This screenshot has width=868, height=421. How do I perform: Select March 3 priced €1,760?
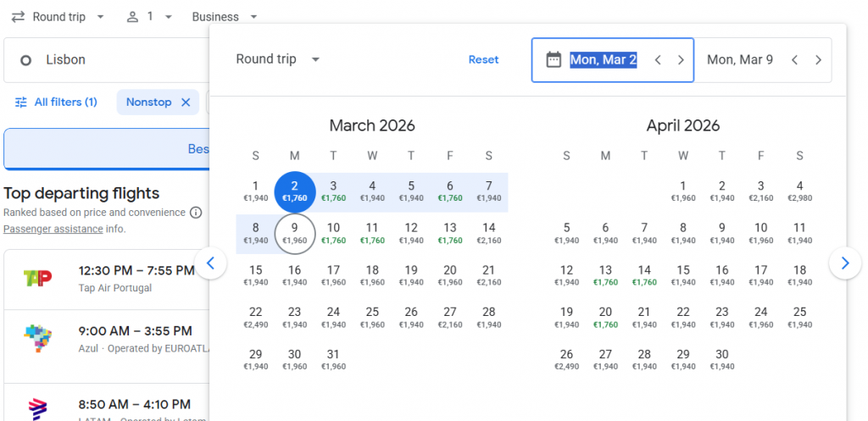click(x=333, y=191)
